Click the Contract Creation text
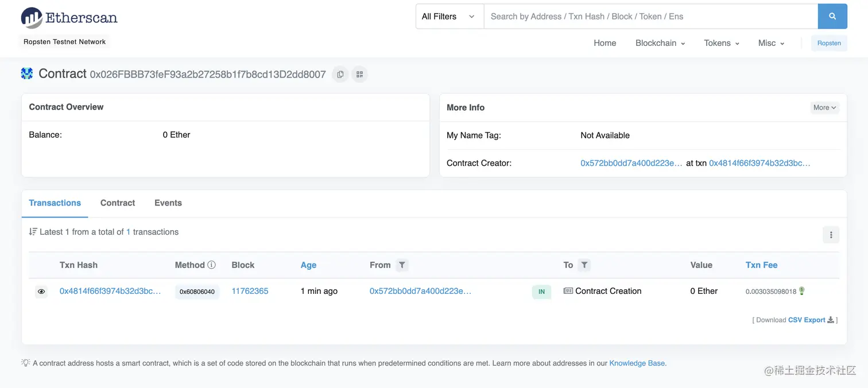This screenshot has height=388, width=868. 609,291
